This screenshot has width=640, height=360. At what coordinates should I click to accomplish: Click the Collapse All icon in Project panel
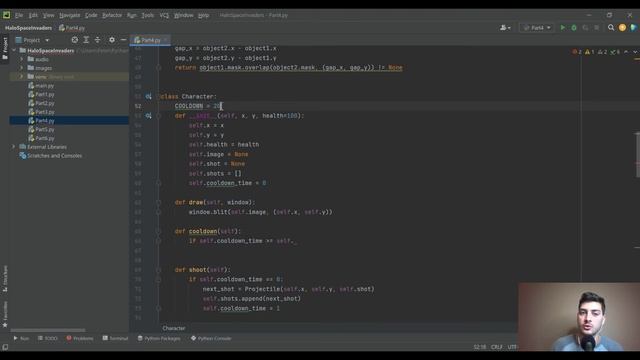[98, 40]
